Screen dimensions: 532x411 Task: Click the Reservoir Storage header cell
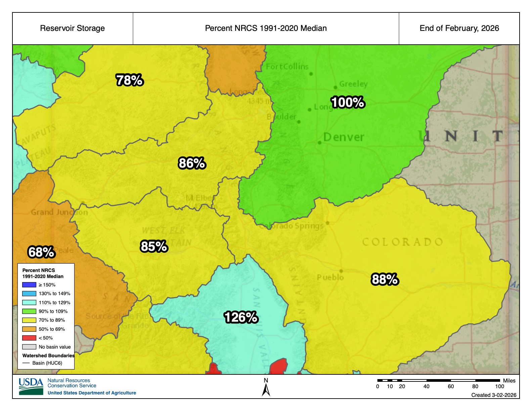coord(73,28)
